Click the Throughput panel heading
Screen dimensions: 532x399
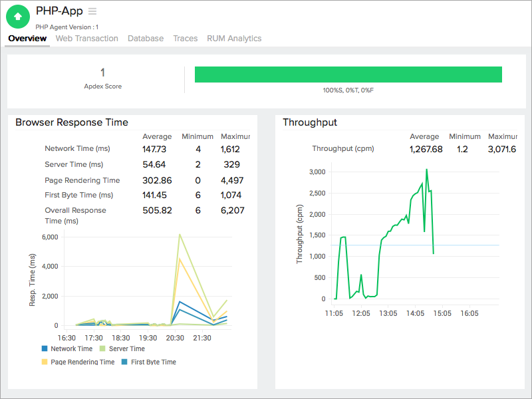click(x=310, y=122)
